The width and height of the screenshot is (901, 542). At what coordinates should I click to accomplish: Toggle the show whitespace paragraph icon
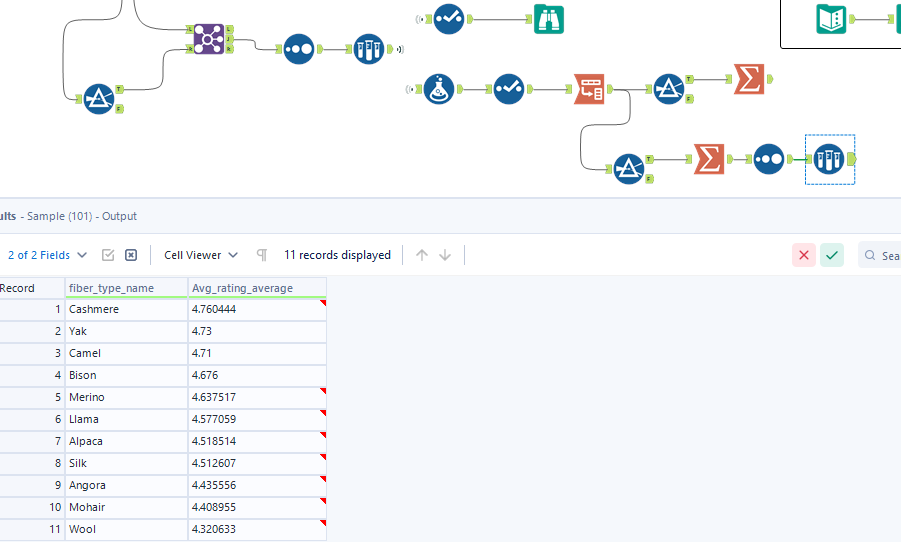262,255
